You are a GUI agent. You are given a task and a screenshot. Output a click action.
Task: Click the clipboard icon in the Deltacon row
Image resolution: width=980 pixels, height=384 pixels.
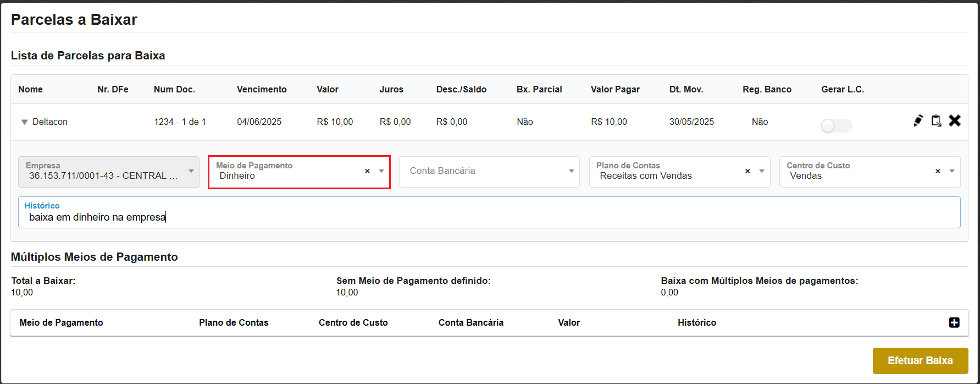coord(937,120)
